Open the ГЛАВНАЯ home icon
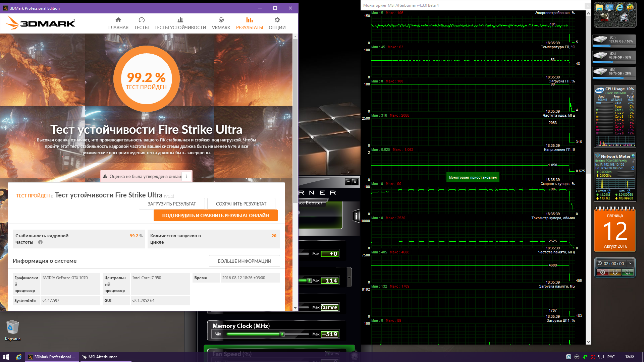 tap(118, 20)
